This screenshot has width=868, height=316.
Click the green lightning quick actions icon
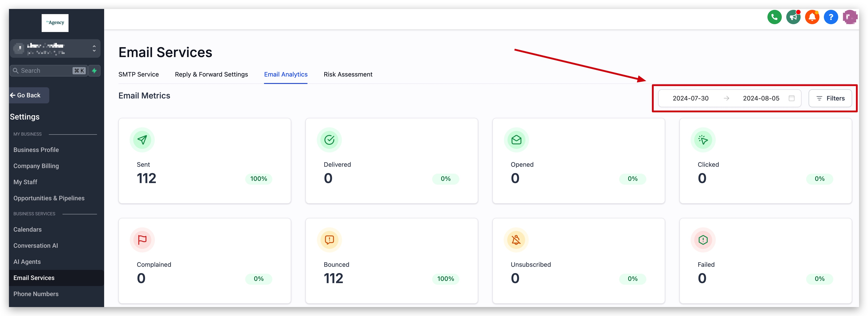pos(94,71)
